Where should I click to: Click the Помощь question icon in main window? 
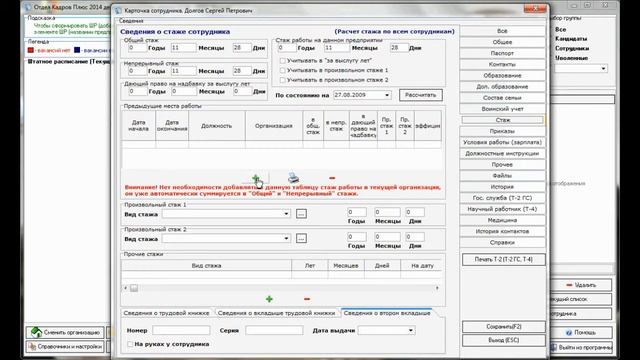click(x=569, y=333)
